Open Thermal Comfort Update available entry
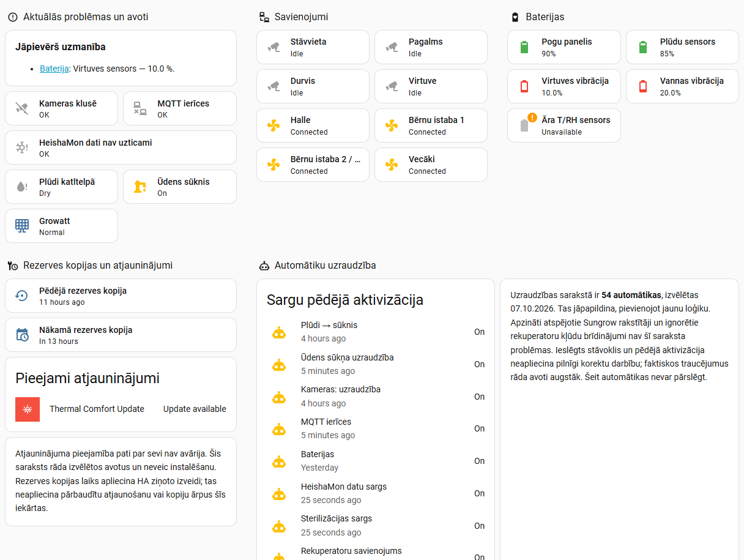This screenshot has height=560, width=744. pyautogui.click(x=121, y=409)
